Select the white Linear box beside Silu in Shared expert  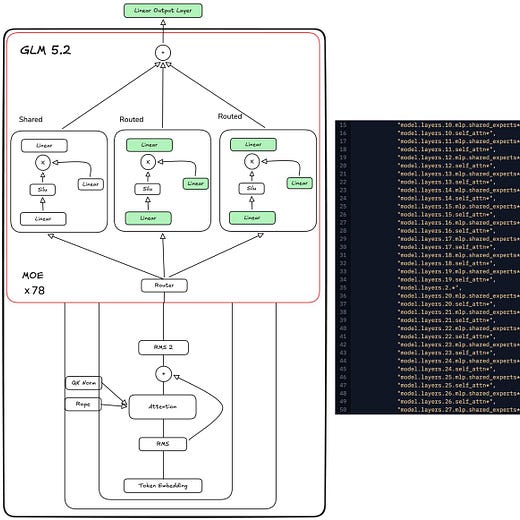coord(91,184)
